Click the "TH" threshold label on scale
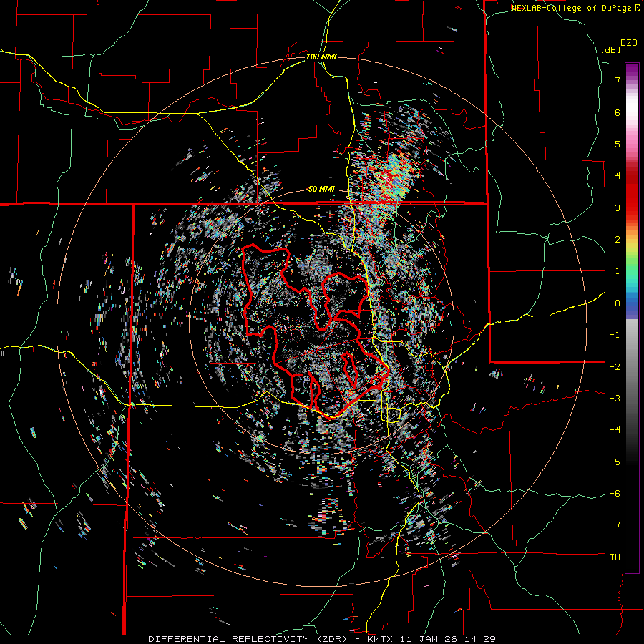644x644 pixels. [x=615, y=557]
